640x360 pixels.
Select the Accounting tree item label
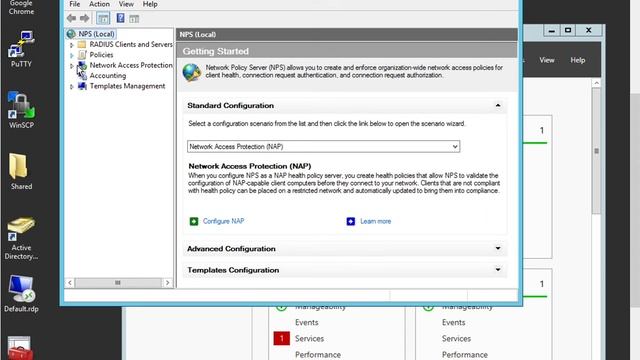(108, 76)
